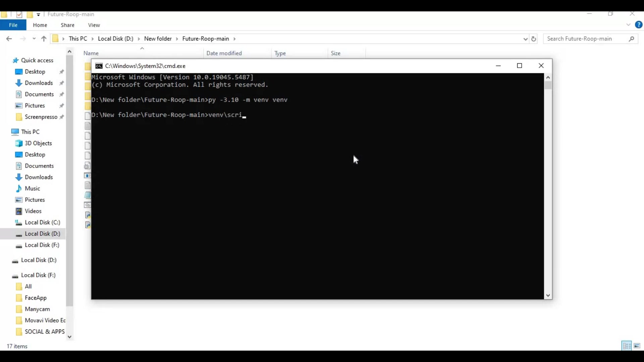Expand the address bar history dropdown
644x362 pixels.
point(525,39)
